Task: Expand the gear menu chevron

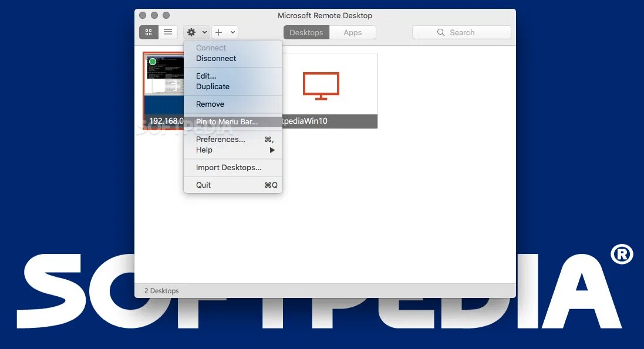Action: coord(204,32)
